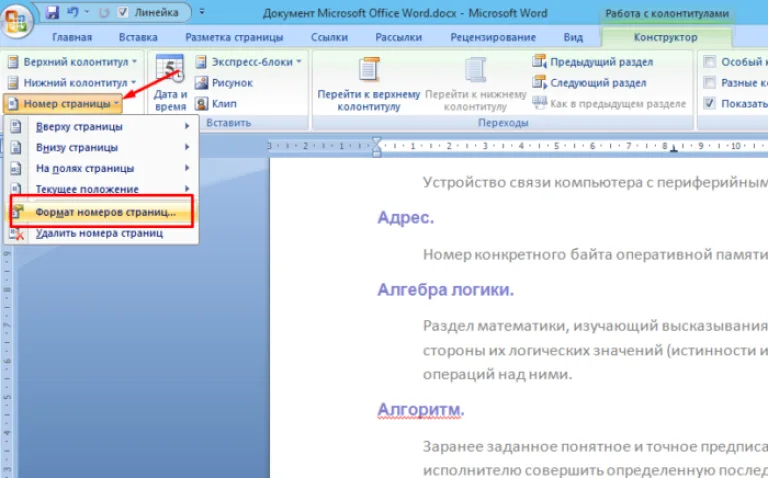The width and height of the screenshot is (768, 478).
Task: Uncheck the Показать текст документа checkbox
Action: [x=709, y=103]
